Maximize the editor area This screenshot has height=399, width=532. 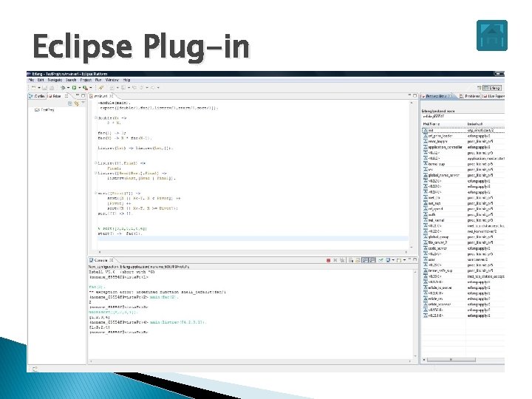(x=415, y=96)
